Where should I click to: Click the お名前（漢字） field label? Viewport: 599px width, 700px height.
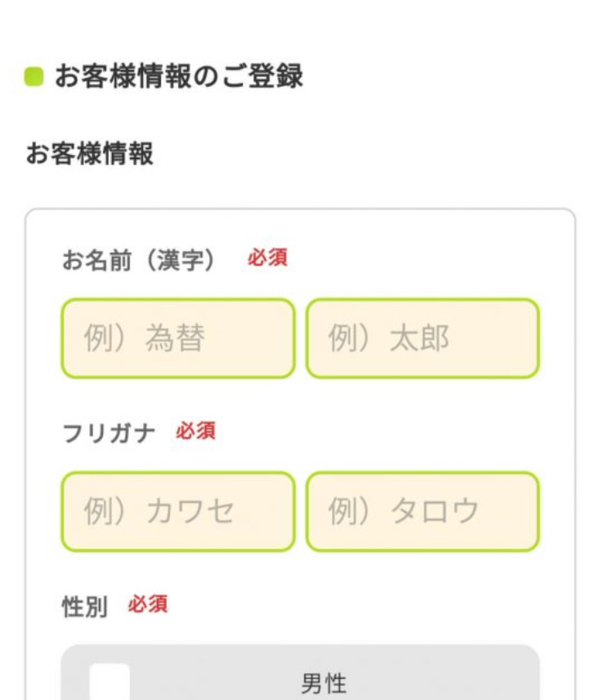click(139, 259)
